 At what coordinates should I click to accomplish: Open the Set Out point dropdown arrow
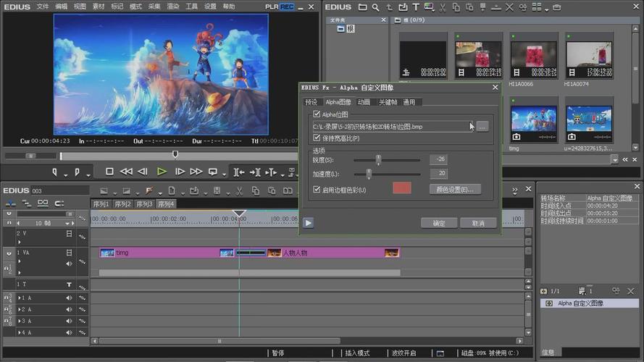[88, 175]
